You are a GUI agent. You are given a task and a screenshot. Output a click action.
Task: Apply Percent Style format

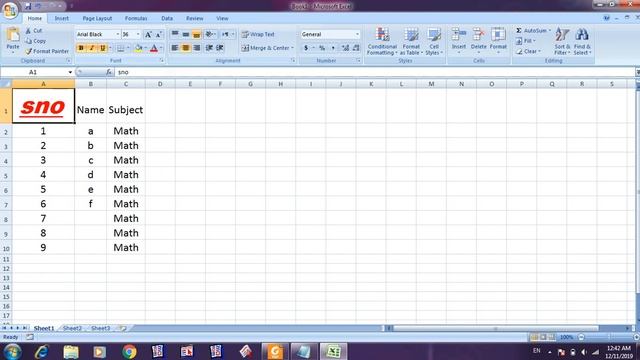click(322, 48)
